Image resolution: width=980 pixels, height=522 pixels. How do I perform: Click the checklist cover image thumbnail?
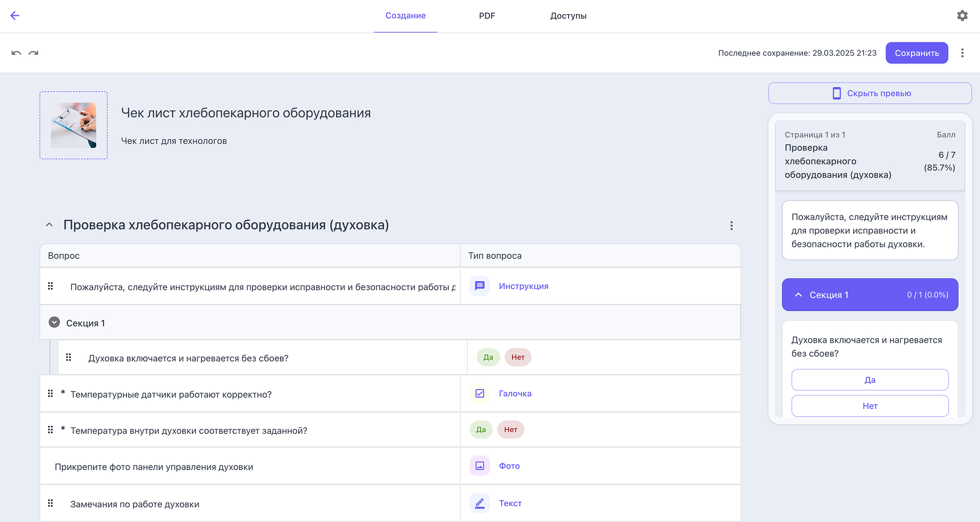click(x=73, y=125)
